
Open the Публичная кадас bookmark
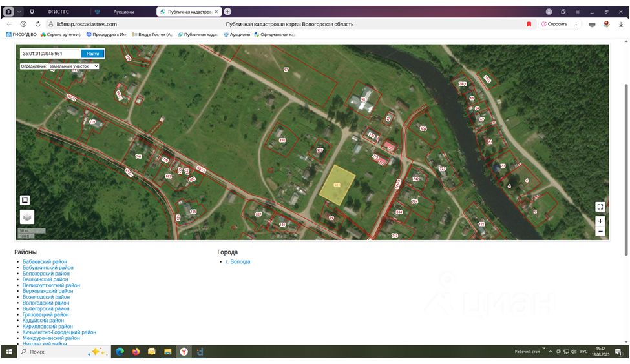[198, 34]
